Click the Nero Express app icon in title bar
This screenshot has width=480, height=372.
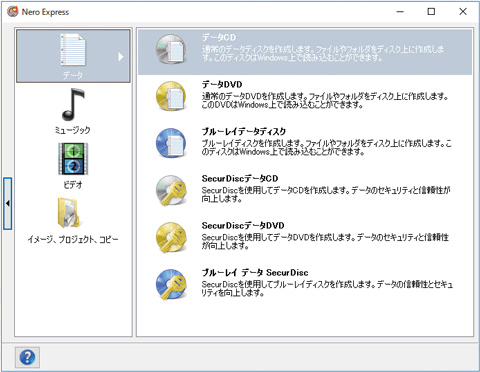pos(13,12)
